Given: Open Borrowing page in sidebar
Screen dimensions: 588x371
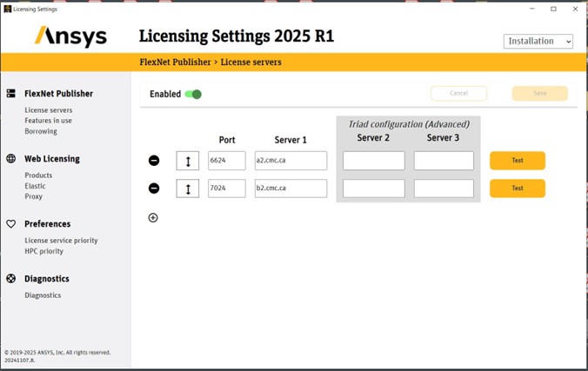Looking at the screenshot, I should pos(41,131).
